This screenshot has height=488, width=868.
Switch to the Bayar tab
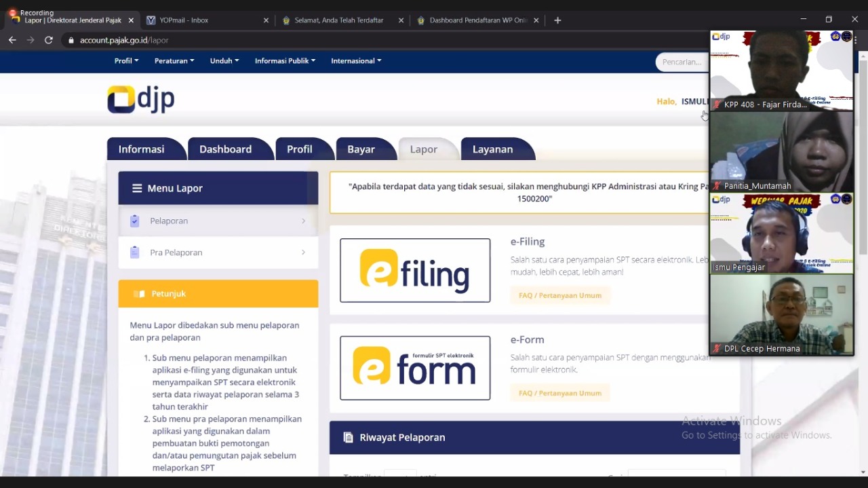point(361,149)
